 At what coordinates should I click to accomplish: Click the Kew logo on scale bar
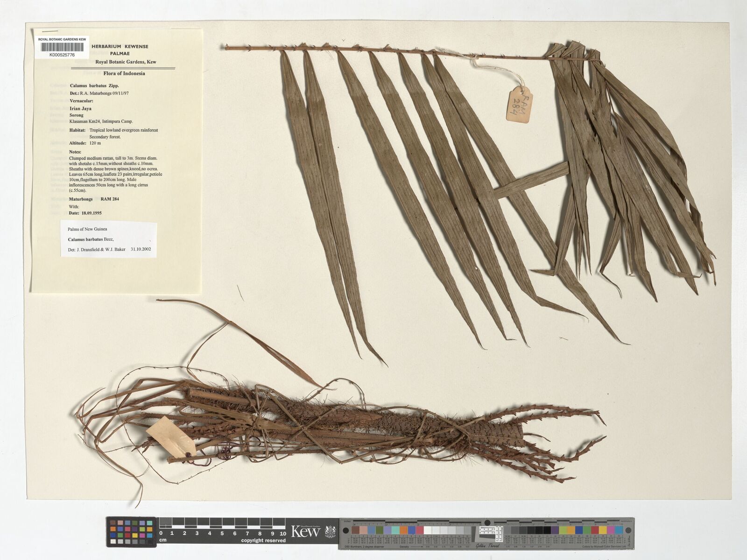(x=305, y=532)
